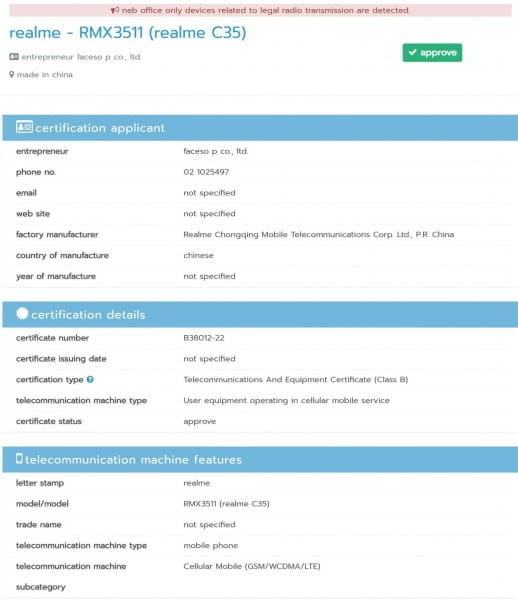Click the factory manufacturer Realme Chongqing value
Screen dimensions: 518x600
[x=319, y=235]
